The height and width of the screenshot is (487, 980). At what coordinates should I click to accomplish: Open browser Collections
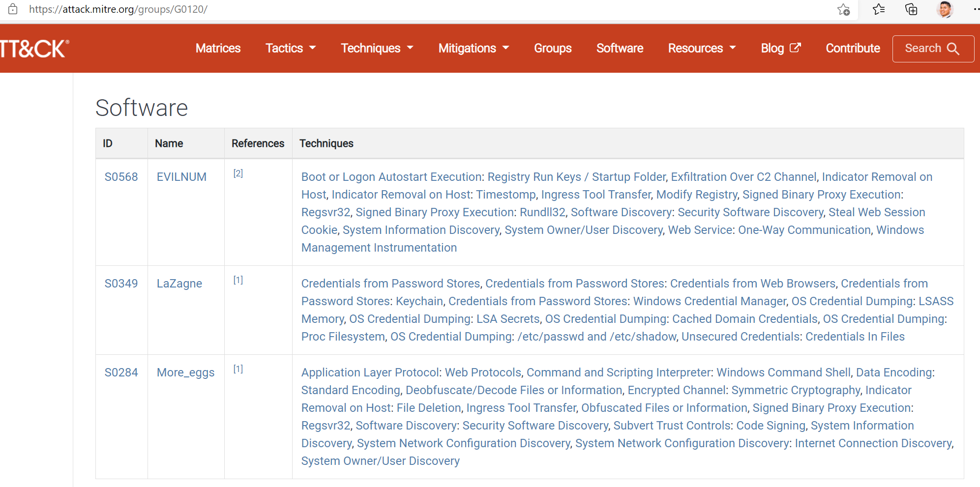(x=911, y=10)
